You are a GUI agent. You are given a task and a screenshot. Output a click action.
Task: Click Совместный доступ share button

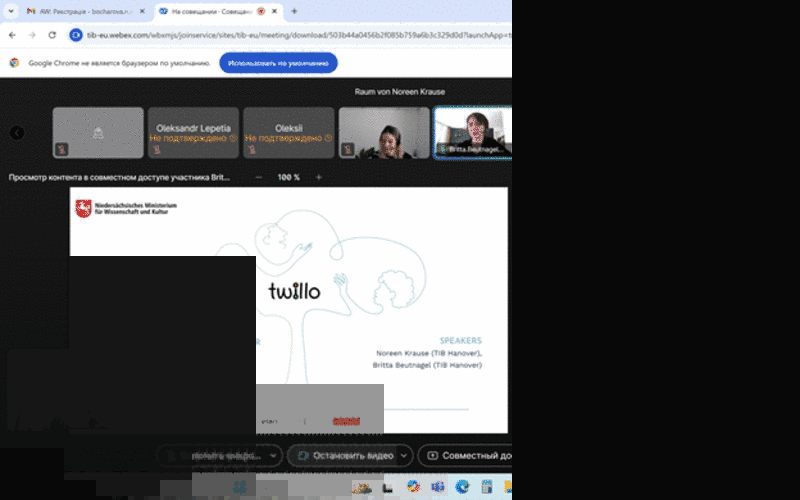(x=467, y=456)
